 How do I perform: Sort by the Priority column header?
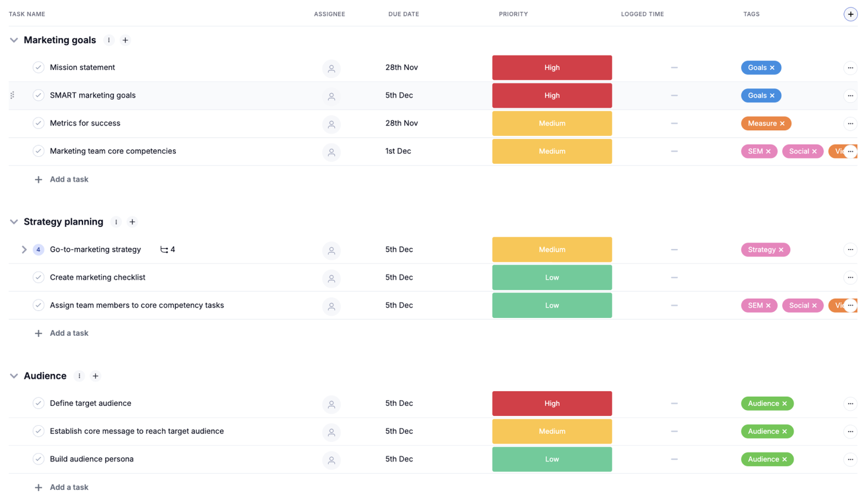point(513,14)
